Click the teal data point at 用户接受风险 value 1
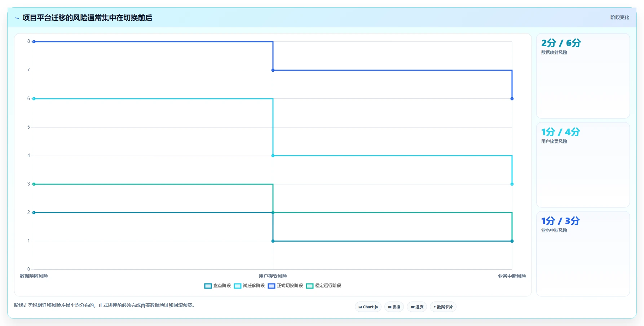The width and height of the screenshot is (644, 326). coord(273,241)
